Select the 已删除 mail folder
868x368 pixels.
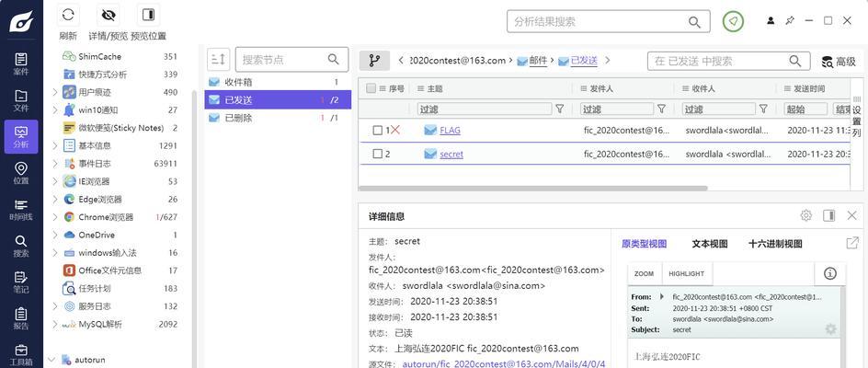(x=278, y=118)
